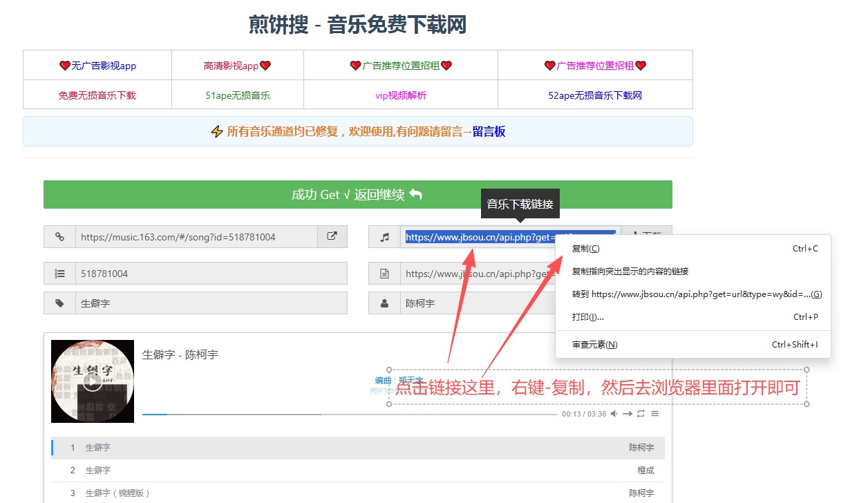Screen dimensions: 868x503
Task: Select 复制 from the context menu
Action: click(x=586, y=249)
